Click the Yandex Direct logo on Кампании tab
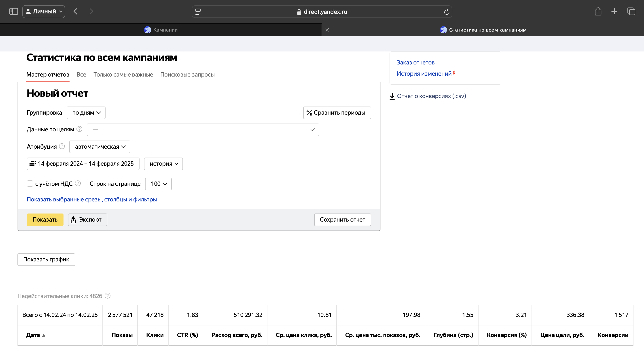 pyautogui.click(x=148, y=30)
